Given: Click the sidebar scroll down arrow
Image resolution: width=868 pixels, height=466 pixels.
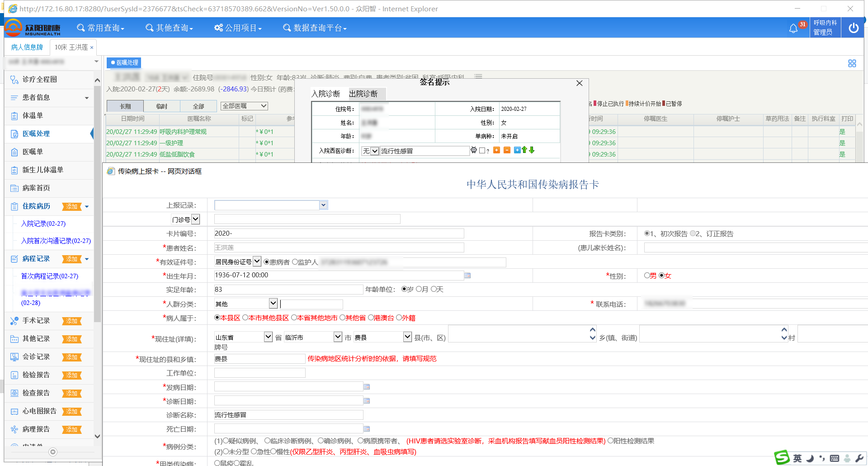Looking at the screenshot, I should point(97,436).
